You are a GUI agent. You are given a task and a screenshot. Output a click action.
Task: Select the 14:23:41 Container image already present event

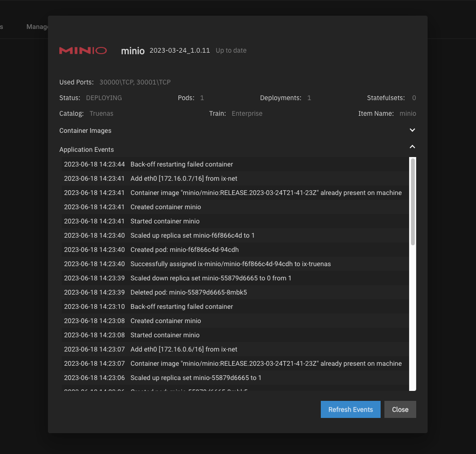click(x=235, y=193)
